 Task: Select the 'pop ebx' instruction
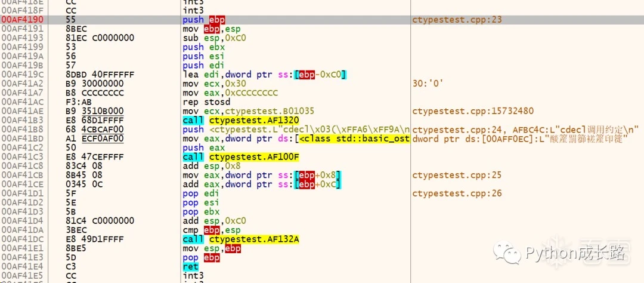(202, 212)
